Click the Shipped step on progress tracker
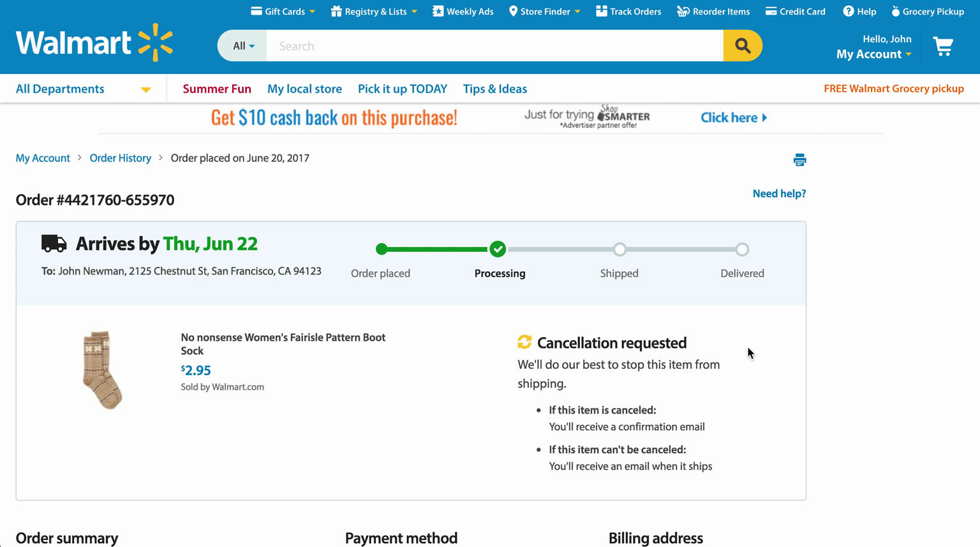 coord(619,250)
